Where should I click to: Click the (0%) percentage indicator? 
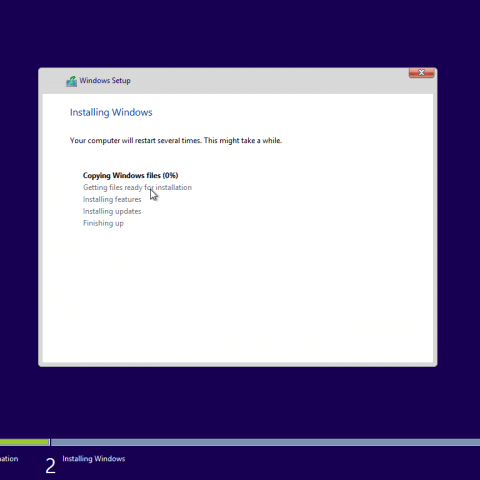[170, 175]
